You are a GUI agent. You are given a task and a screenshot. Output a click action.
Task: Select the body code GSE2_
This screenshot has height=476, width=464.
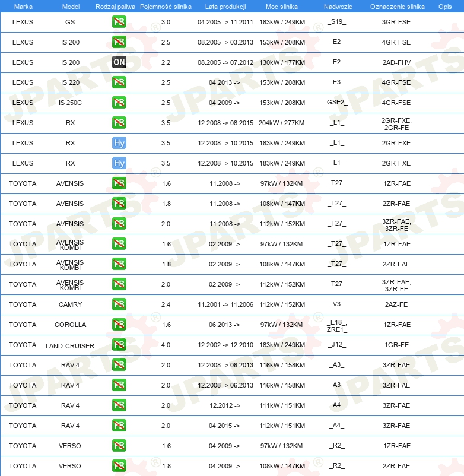point(337,102)
